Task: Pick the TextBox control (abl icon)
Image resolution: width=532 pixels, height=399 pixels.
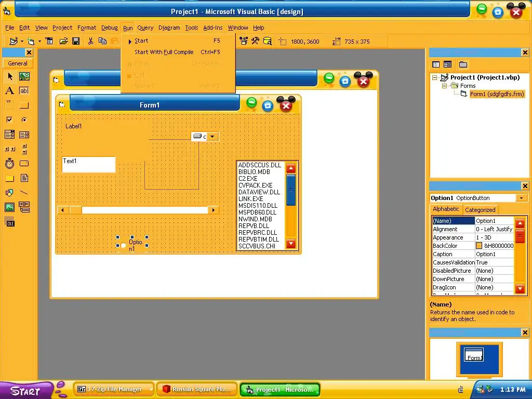Action: (24, 90)
